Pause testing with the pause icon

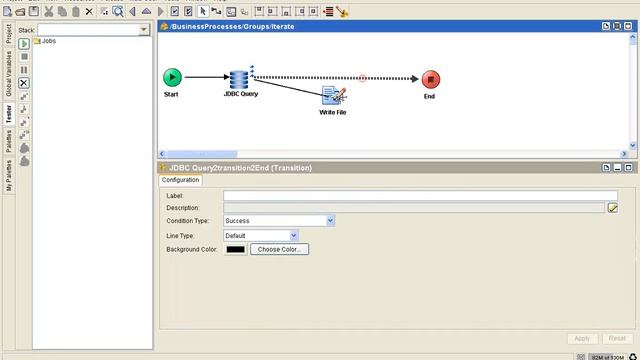24,70
